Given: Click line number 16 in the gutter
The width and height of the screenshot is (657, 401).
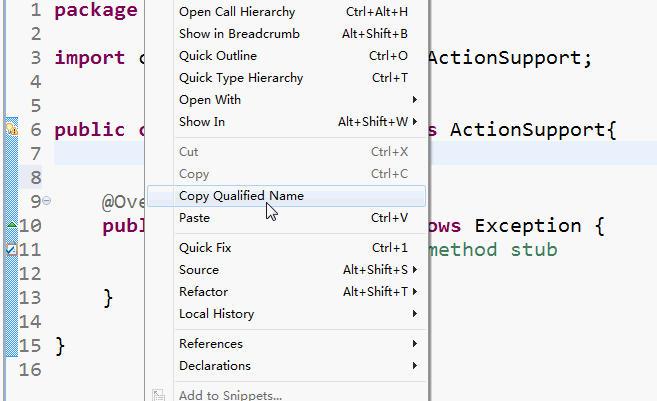Looking at the screenshot, I should tap(30, 370).
